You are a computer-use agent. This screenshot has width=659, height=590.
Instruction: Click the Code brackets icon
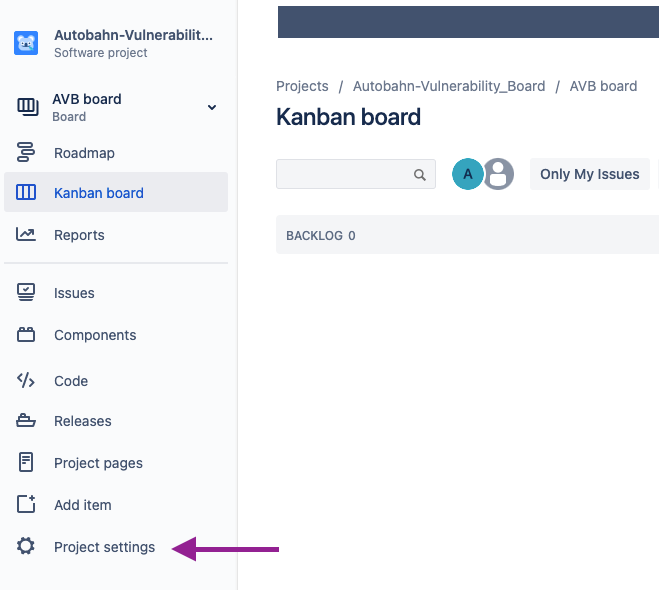point(26,380)
